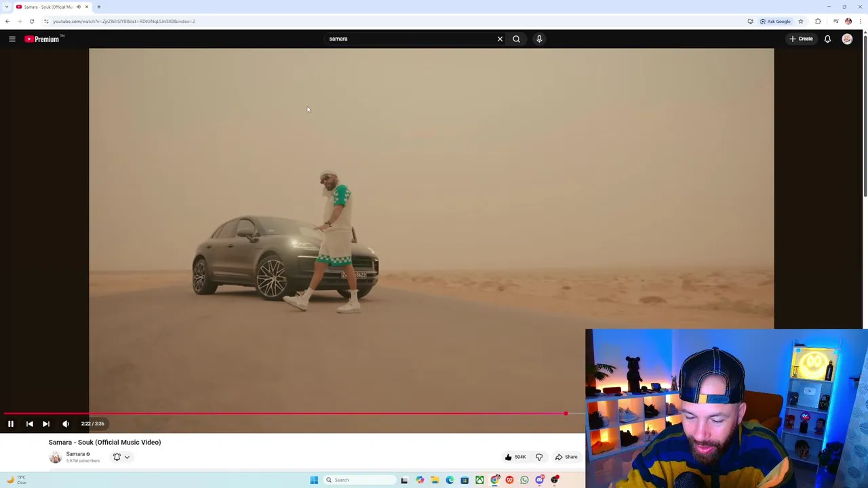Open the Samara channel name link
The width and height of the screenshot is (868, 488).
click(75, 454)
